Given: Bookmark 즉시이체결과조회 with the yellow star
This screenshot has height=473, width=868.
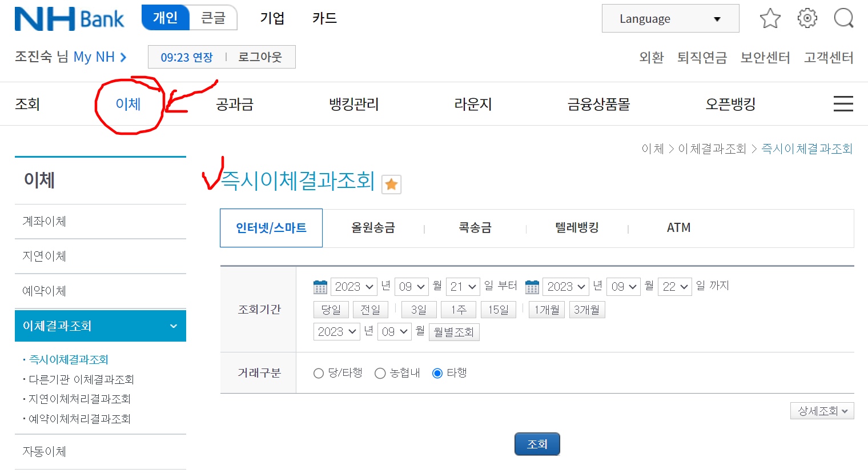Looking at the screenshot, I should [x=391, y=184].
